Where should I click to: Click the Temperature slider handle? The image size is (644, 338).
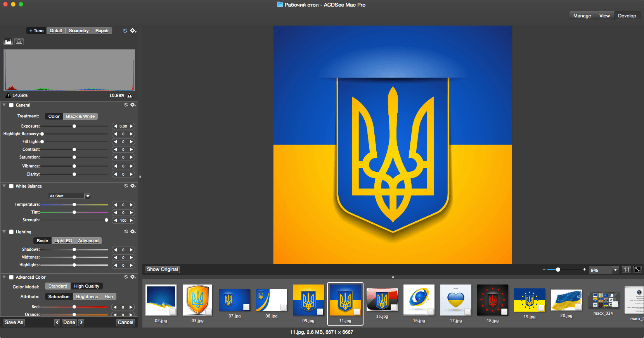(74, 205)
